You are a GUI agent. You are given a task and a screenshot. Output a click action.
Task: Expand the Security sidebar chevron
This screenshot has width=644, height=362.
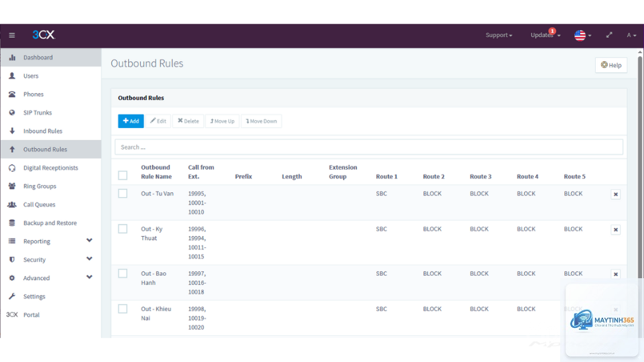tap(89, 259)
